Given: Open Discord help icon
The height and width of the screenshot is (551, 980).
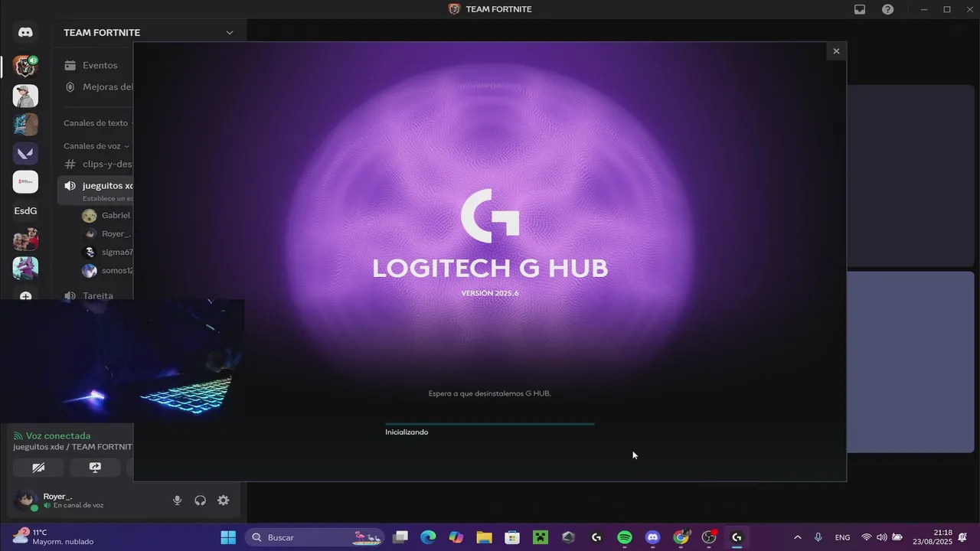Looking at the screenshot, I should tap(888, 9).
